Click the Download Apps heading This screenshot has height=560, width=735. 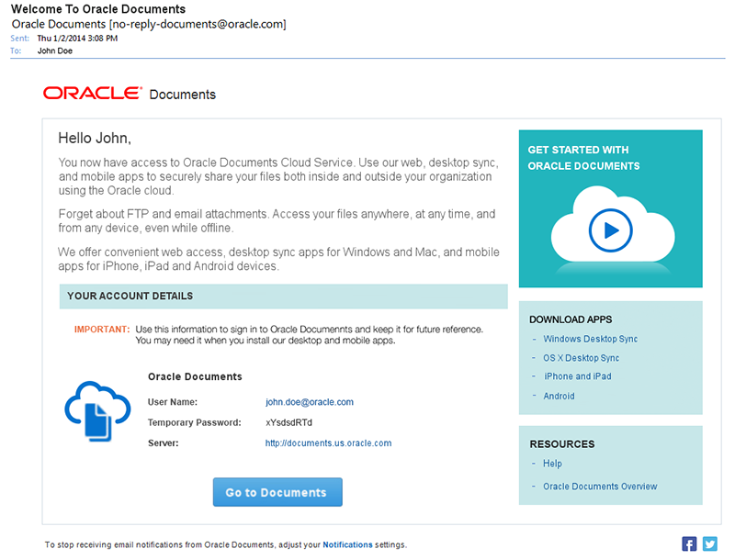click(x=571, y=319)
